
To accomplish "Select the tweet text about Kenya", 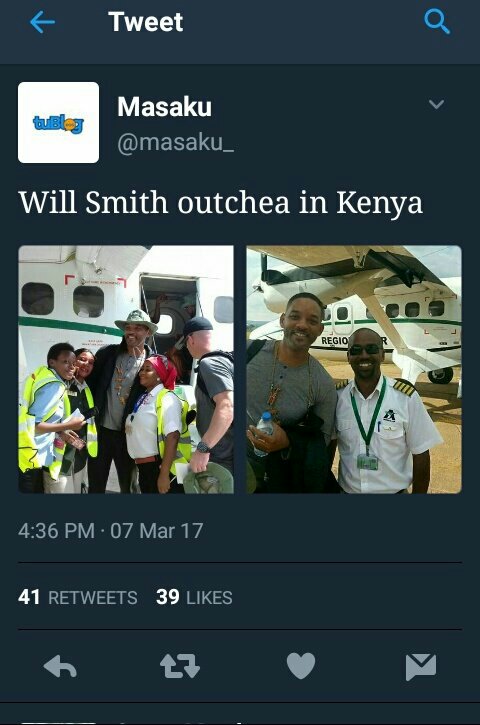I will point(221,203).
